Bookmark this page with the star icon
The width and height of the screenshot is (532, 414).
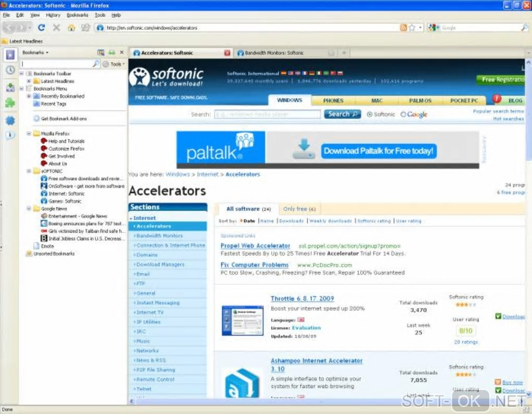click(412, 28)
